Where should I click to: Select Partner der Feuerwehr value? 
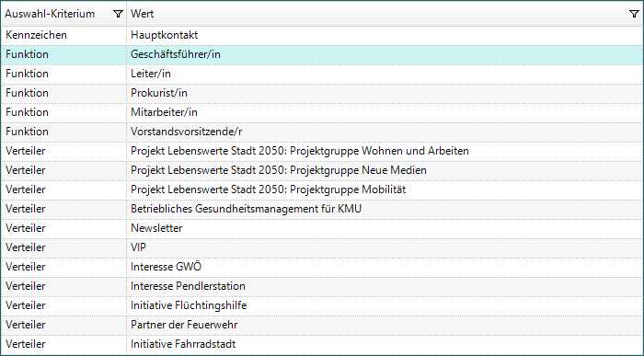point(385,325)
